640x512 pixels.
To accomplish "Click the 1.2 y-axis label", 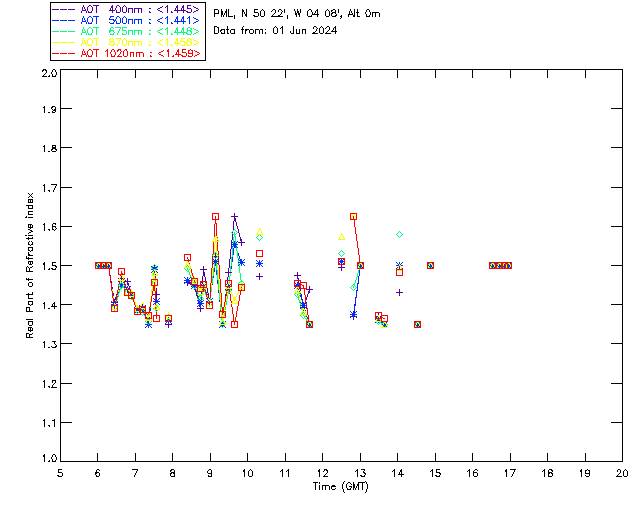I will [49, 384].
